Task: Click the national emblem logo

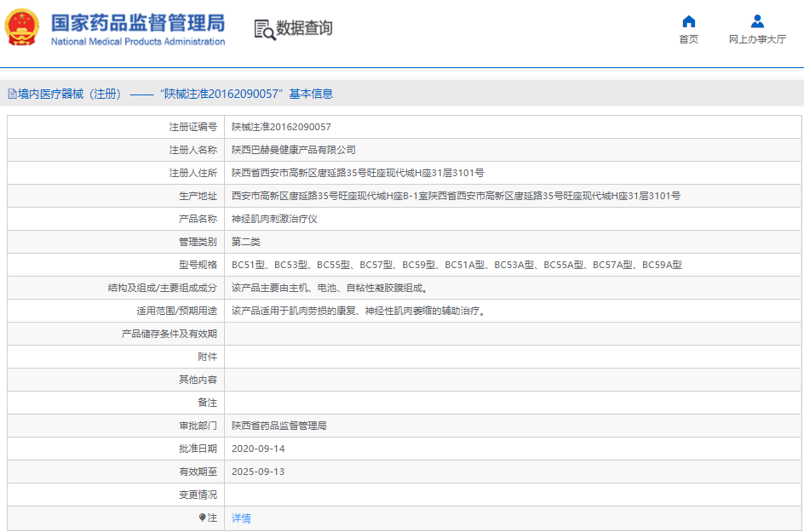Action: pos(22,28)
